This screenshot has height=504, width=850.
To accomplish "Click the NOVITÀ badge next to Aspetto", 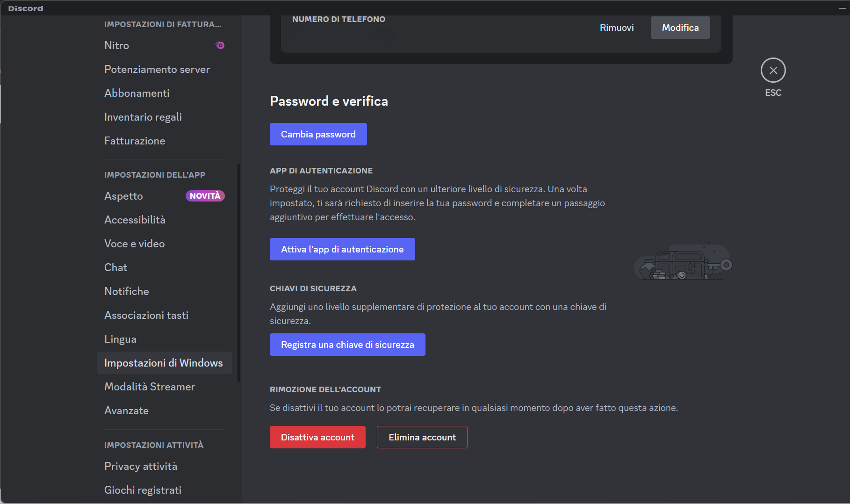I will (x=205, y=196).
